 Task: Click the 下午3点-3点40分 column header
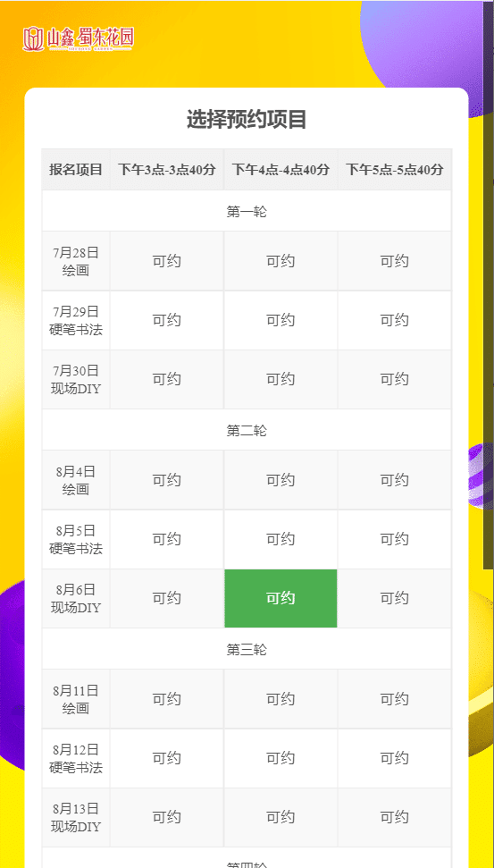[x=166, y=169]
